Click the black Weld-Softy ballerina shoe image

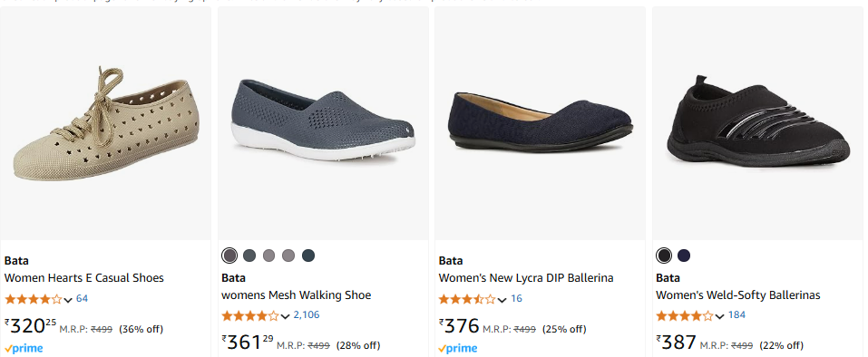click(x=757, y=122)
